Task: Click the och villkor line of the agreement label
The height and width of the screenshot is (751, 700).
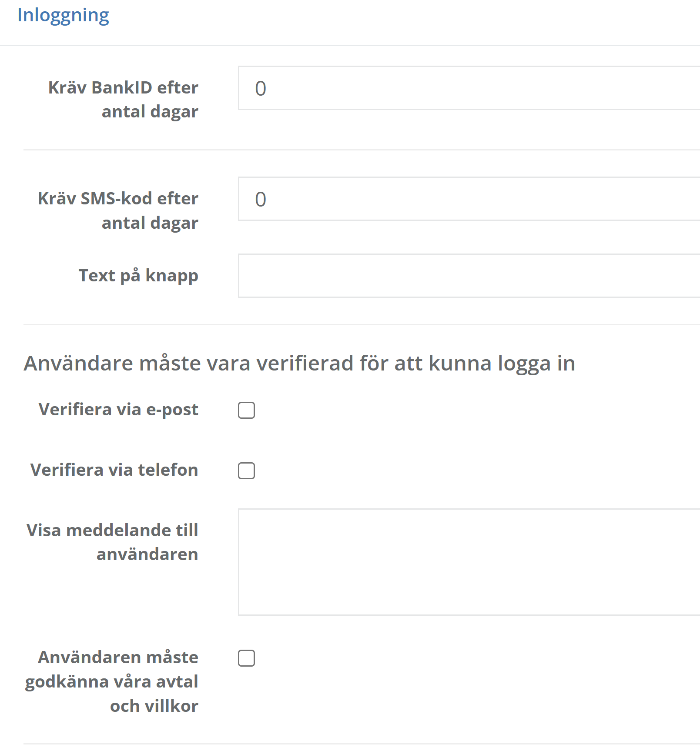Action: [x=154, y=706]
